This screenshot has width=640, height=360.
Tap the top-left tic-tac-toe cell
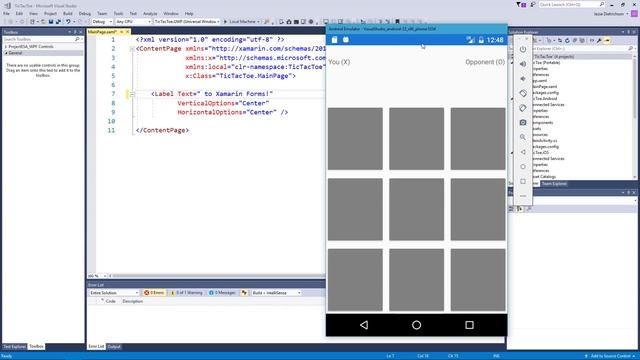point(355,139)
